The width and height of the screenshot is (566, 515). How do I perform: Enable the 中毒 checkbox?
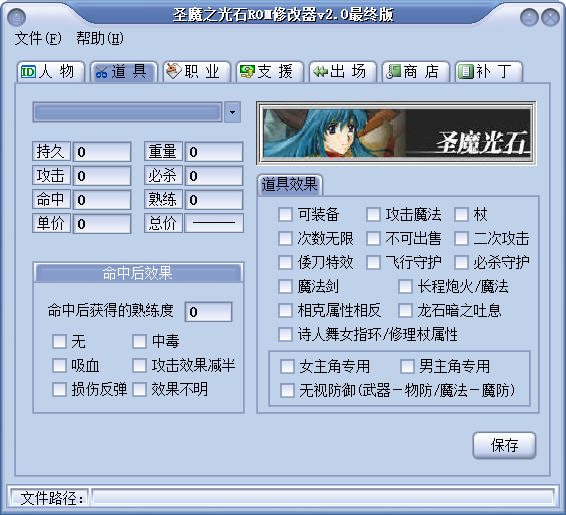pyautogui.click(x=139, y=341)
